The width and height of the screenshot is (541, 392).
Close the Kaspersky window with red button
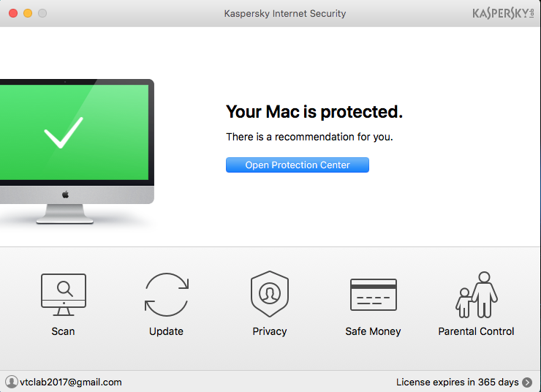click(x=13, y=13)
